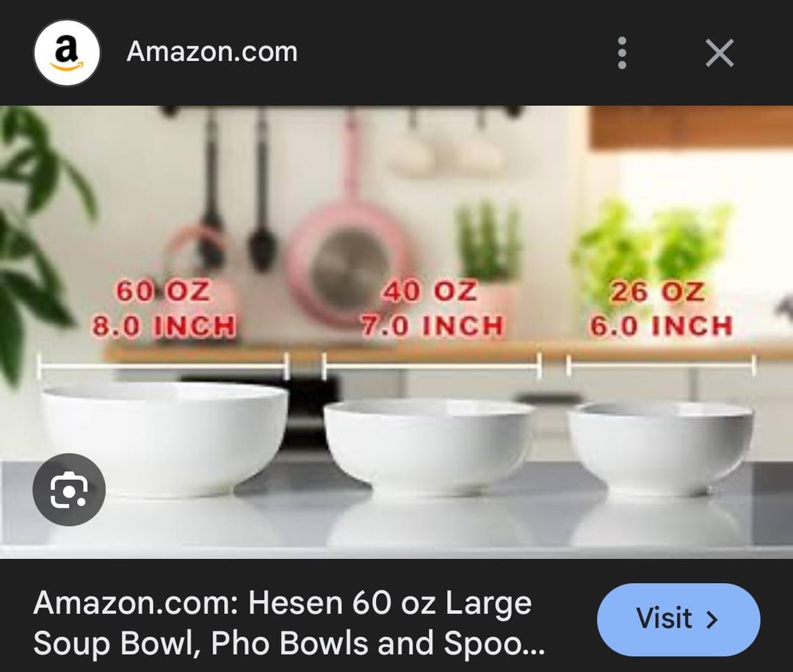Click the red 60 OZ 8.0 INCH label

pyautogui.click(x=163, y=308)
